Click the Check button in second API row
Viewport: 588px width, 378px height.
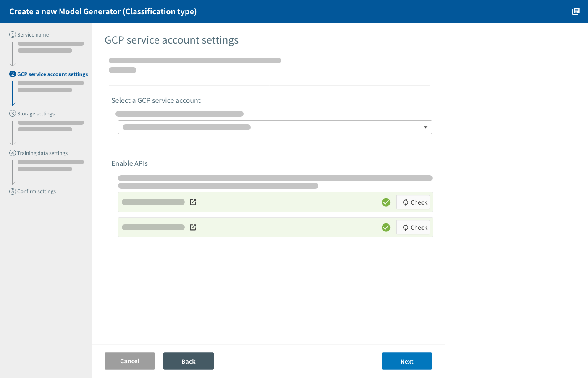coord(413,227)
